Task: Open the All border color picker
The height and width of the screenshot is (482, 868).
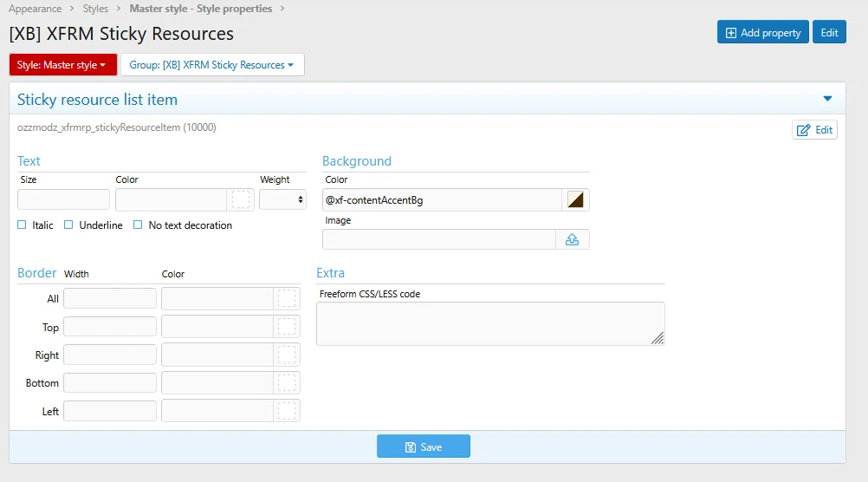Action: pos(287,299)
